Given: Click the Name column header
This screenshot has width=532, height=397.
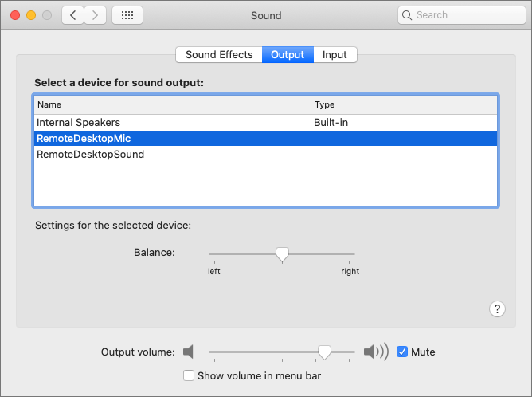Looking at the screenshot, I should point(49,104).
